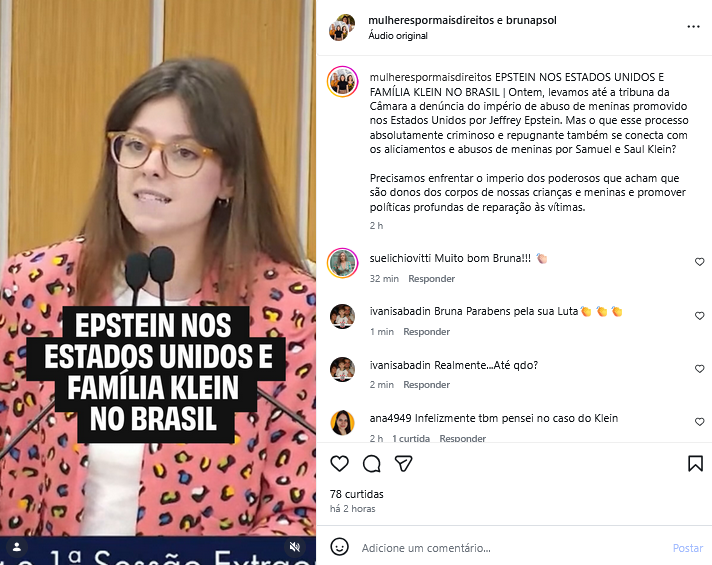This screenshot has width=712, height=565.
Task: Reply to ivanisabadin's 'Realmente' comment
Action: (x=426, y=385)
